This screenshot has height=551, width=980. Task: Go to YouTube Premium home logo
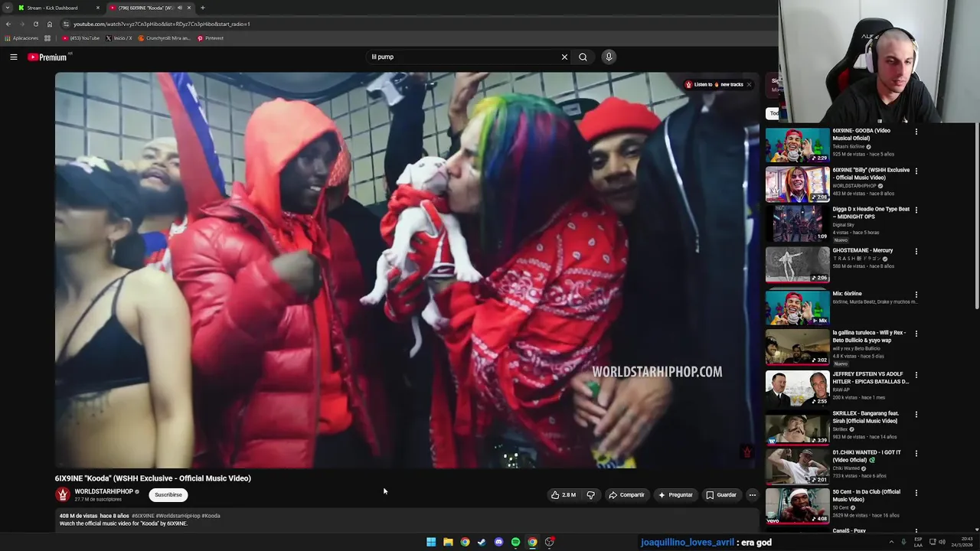(x=47, y=57)
